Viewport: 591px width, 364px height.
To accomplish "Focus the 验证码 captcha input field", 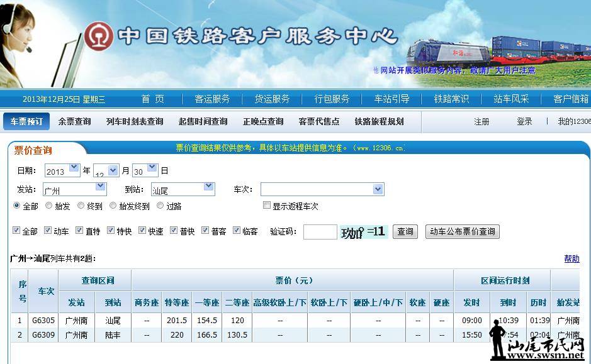I will (x=320, y=232).
